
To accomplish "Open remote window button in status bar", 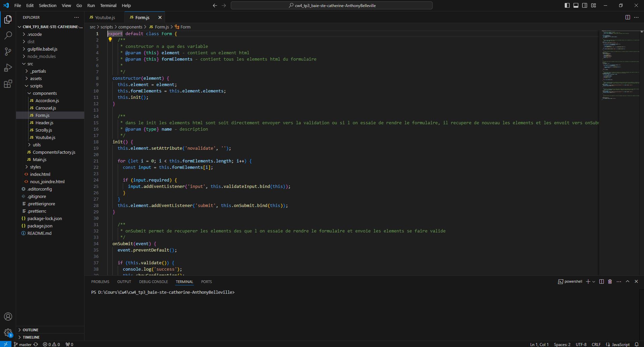I will tap(5, 344).
